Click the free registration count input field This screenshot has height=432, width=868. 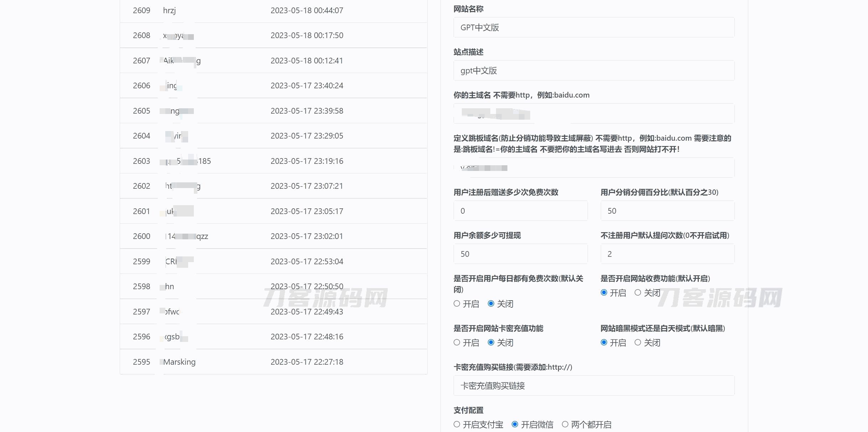(x=520, y=211)
